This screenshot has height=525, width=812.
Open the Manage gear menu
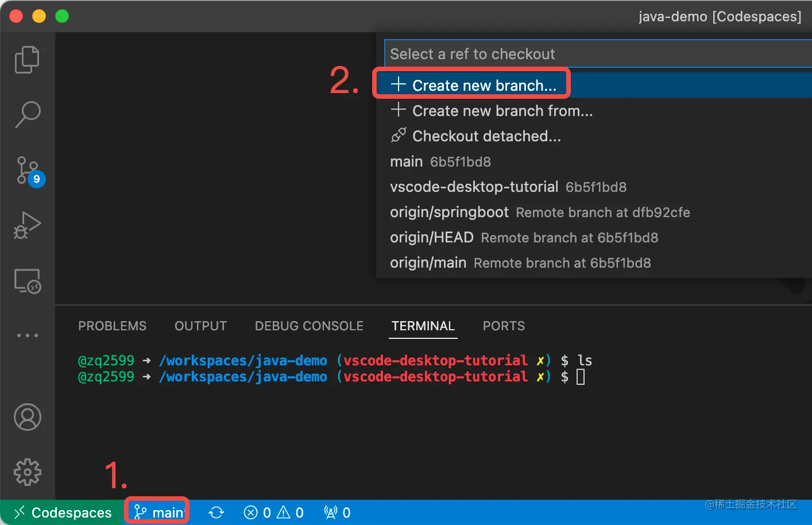(x=27, y=472)
